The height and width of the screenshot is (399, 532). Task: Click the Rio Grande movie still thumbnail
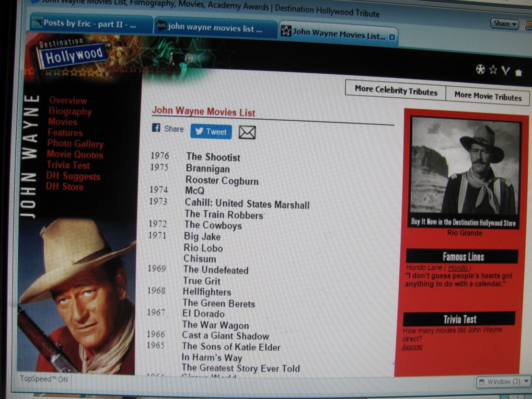click(x=464, y=166)
